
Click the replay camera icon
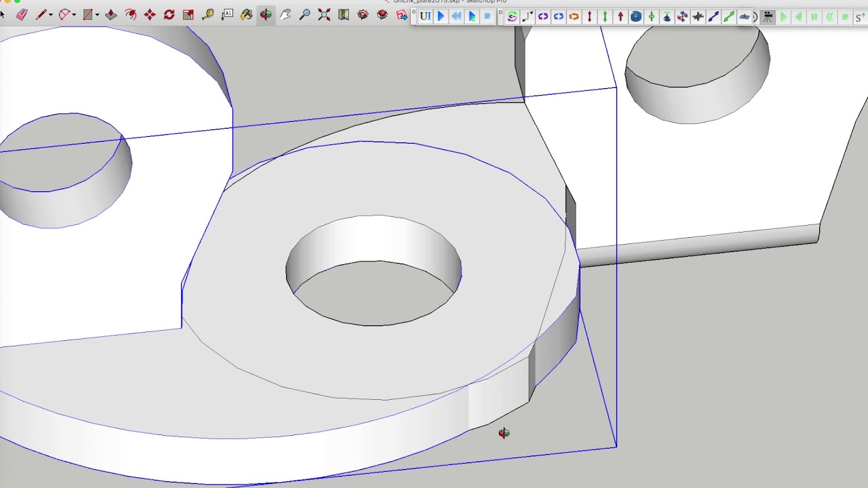(768, 17)
